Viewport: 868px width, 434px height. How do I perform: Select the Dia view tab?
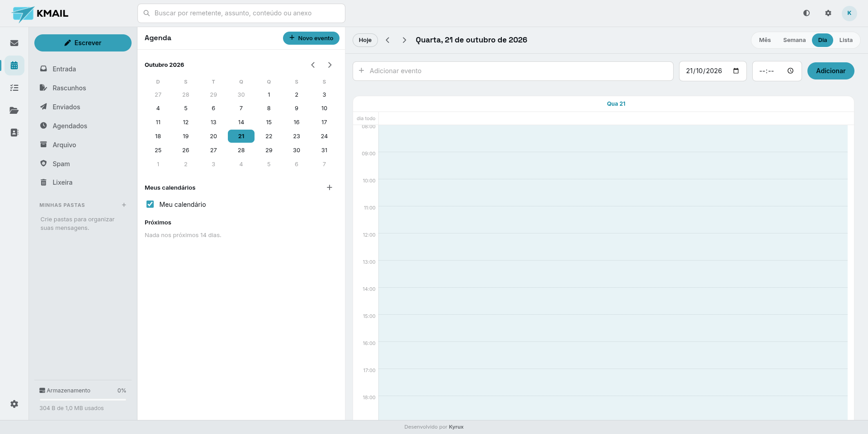pos(822,40)
